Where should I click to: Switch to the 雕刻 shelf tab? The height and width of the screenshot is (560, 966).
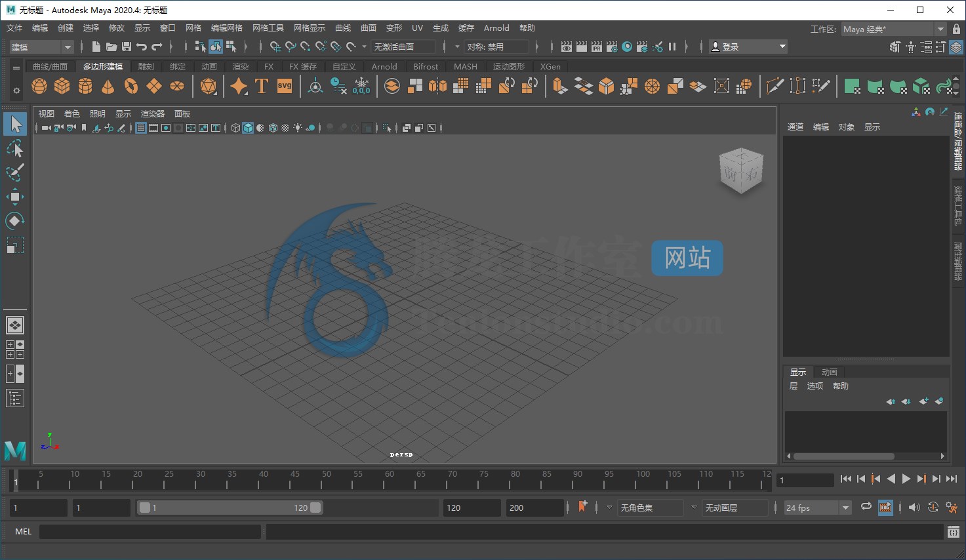coord(146,66)
